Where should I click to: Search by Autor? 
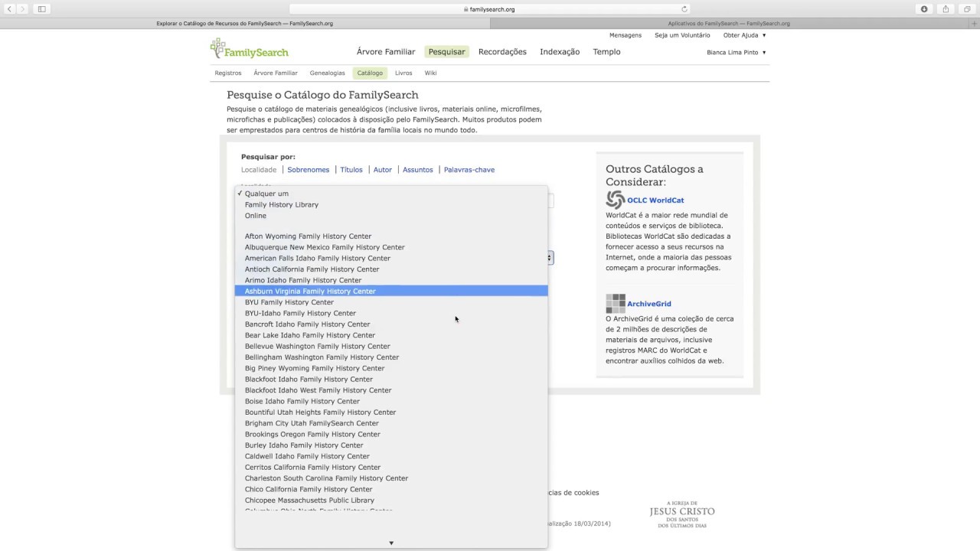point(383,170)
